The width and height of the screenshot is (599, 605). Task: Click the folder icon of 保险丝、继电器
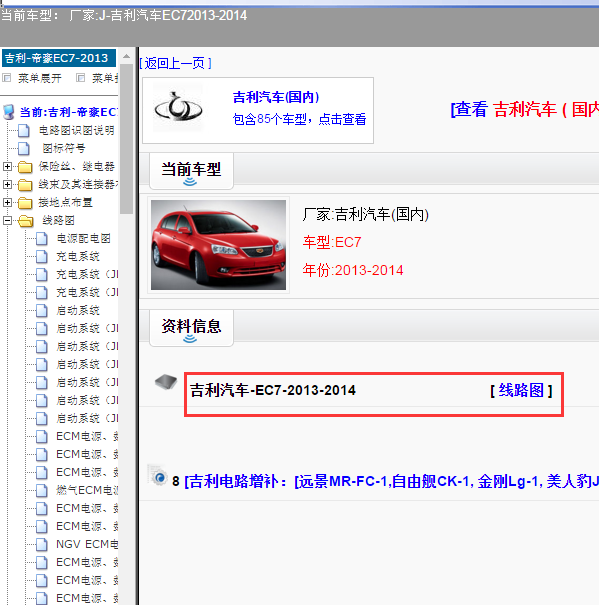click(x=25, y=167)
